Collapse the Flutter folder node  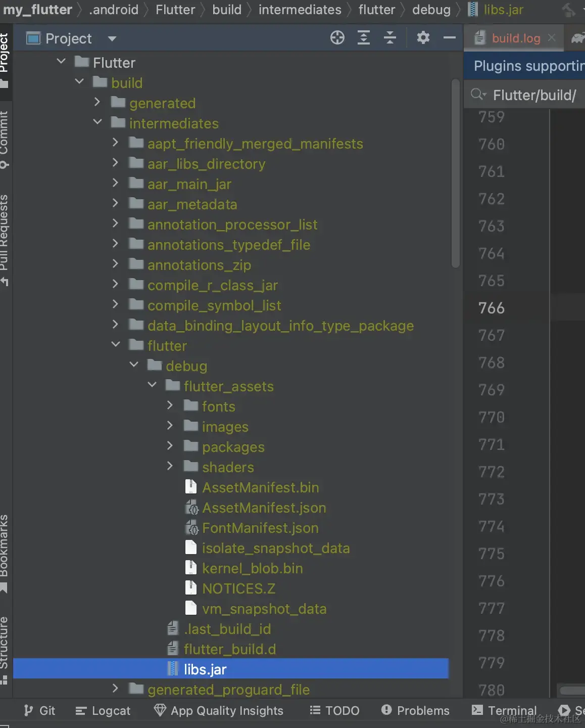61,61
